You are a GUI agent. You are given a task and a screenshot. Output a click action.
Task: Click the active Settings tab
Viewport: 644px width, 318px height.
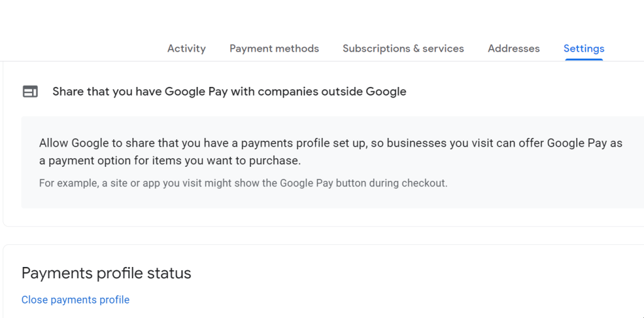coord(584,48)
